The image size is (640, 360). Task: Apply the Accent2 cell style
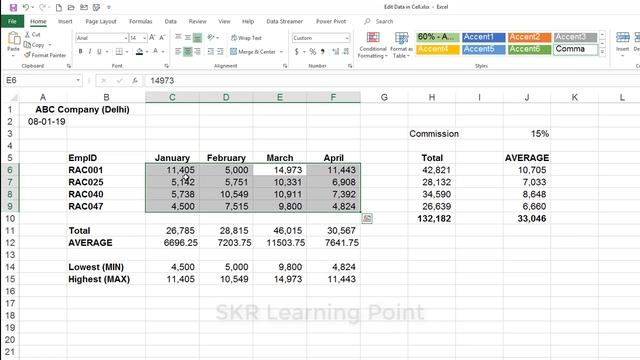click(529, 37)
